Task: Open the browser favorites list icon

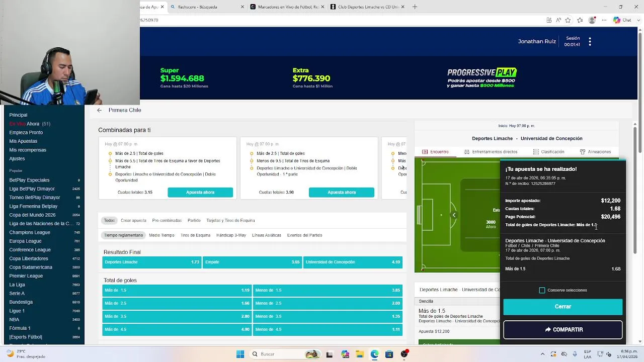Action: tap(580, 20)
